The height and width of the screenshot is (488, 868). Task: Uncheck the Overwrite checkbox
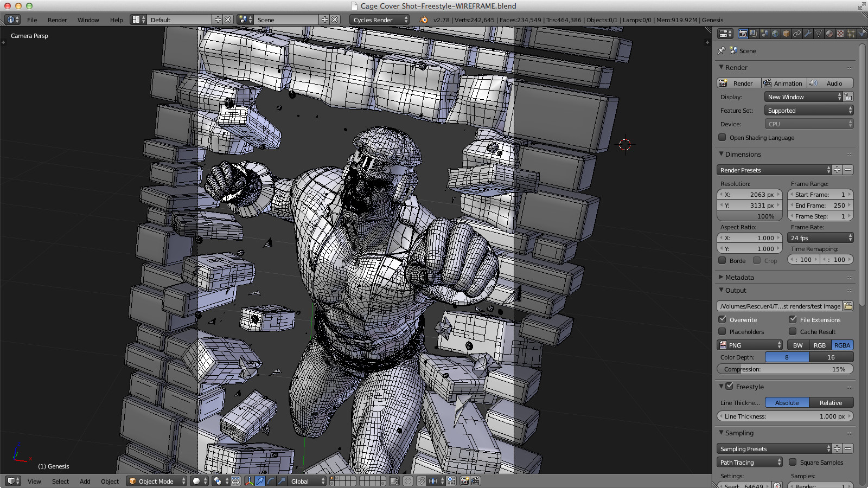pos(722,319)
